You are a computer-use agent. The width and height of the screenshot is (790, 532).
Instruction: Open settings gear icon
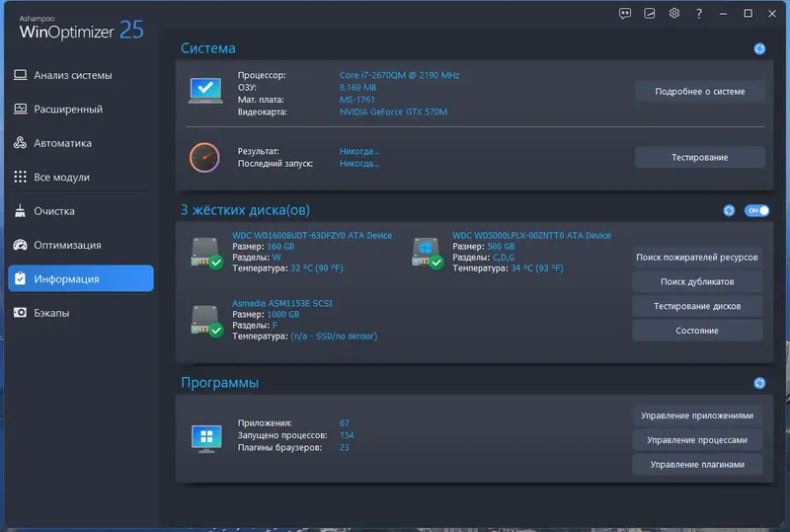pos(674,14)
